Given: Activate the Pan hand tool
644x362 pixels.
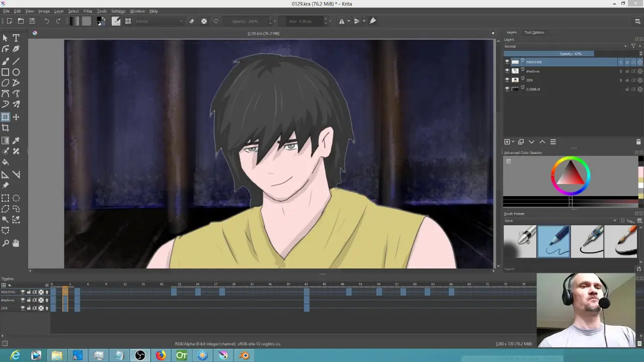Looking at the screenshot, I should [16, 243].
